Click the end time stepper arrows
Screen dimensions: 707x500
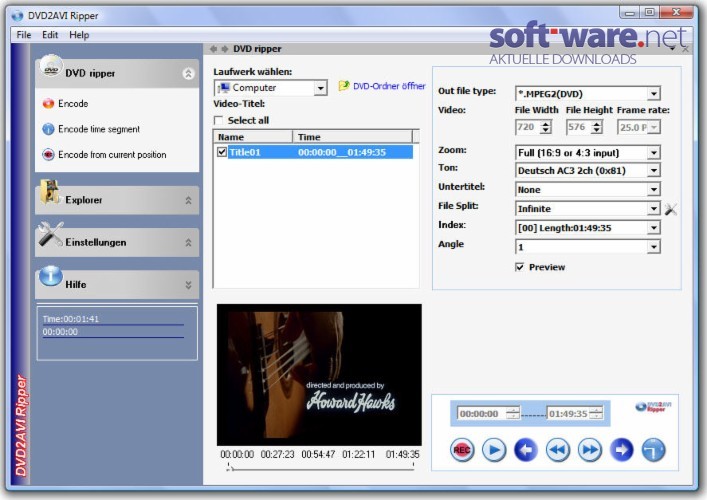(596, 413)
